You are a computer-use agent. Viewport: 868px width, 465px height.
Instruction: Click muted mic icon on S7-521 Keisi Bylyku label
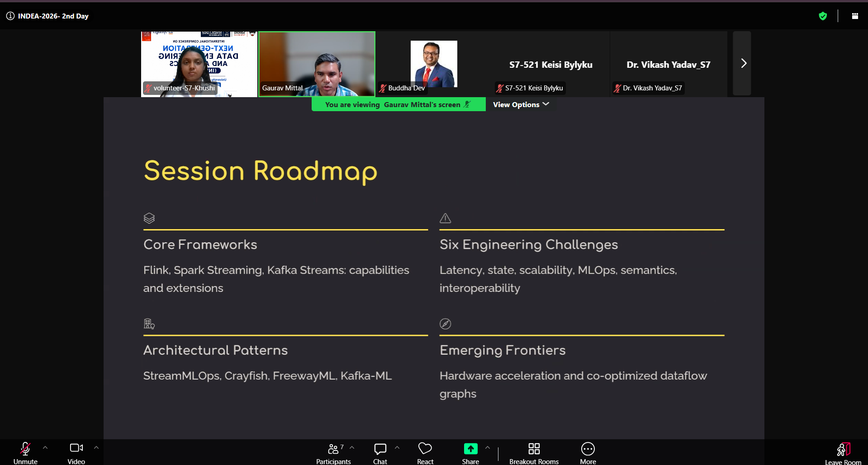pos(500,88)
